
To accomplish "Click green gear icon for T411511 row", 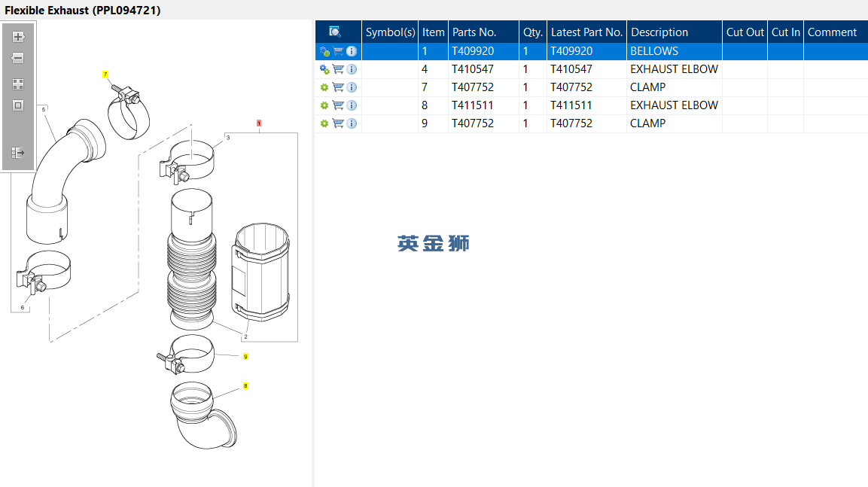I will (324, 105).
